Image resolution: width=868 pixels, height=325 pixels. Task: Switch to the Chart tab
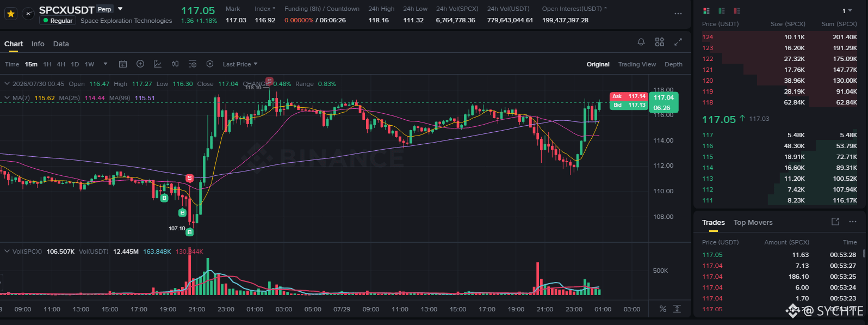click(14, 44)
